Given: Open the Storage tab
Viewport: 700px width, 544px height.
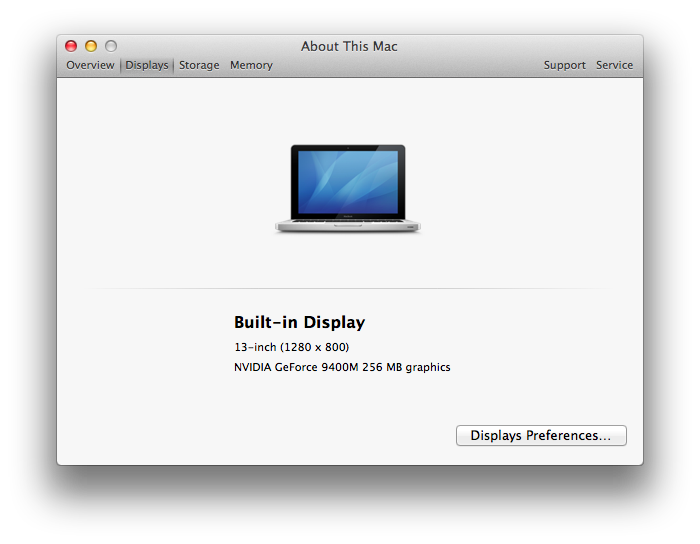Looking at the screenshot, I should [x=199, y=65].
